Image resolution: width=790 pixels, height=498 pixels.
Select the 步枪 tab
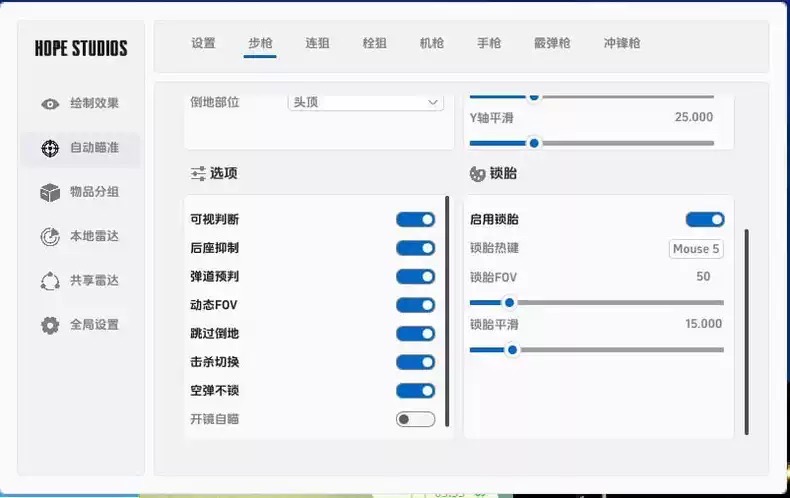tap(260, 43)
